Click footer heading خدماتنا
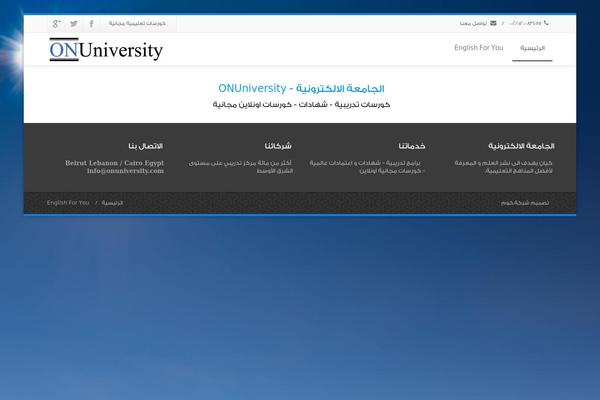 [x=412, y=146]
